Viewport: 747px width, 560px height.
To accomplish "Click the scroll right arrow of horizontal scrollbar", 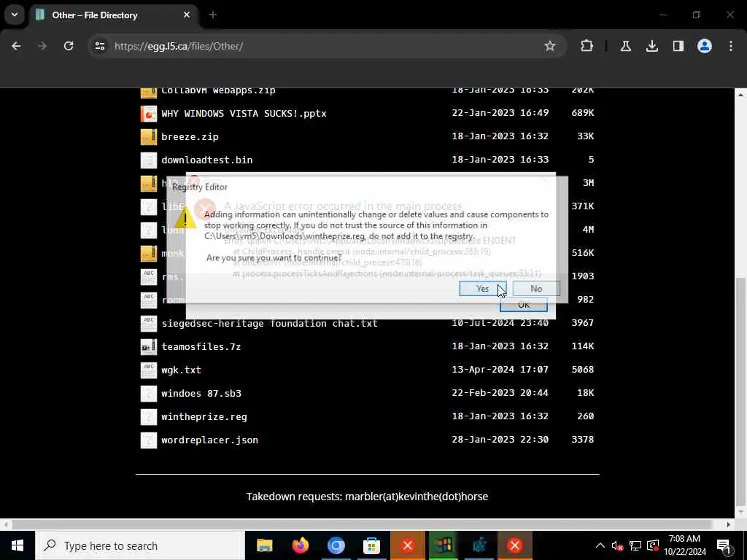I will (x=728, y=524).
